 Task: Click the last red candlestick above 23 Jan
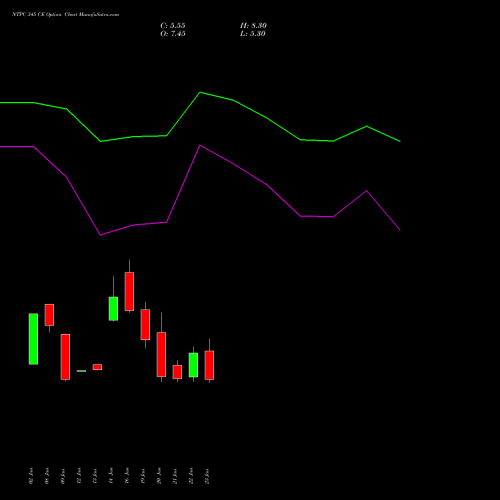click(x=209, y=365)
